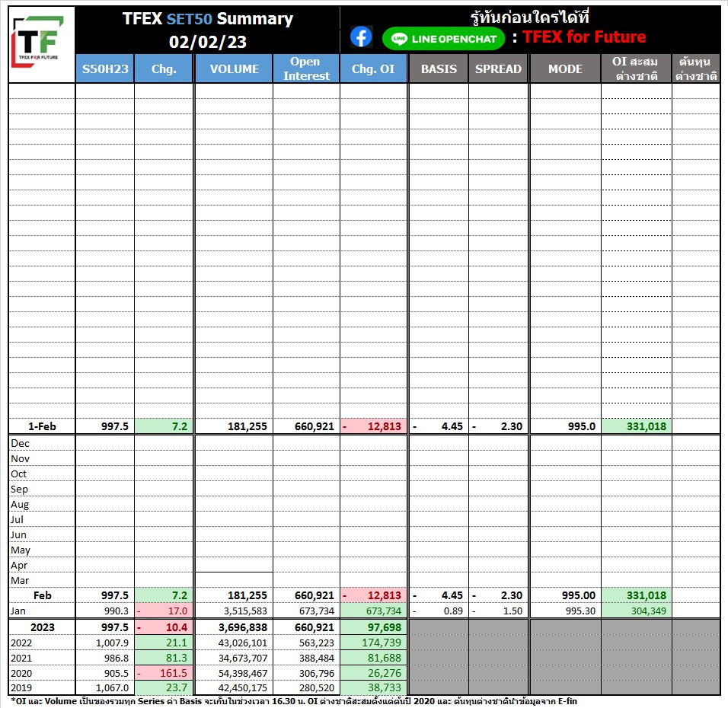Click the Apr month label
Image resolution: width=728 pixels, height=708 pixels.
click(x=19, y=566)
